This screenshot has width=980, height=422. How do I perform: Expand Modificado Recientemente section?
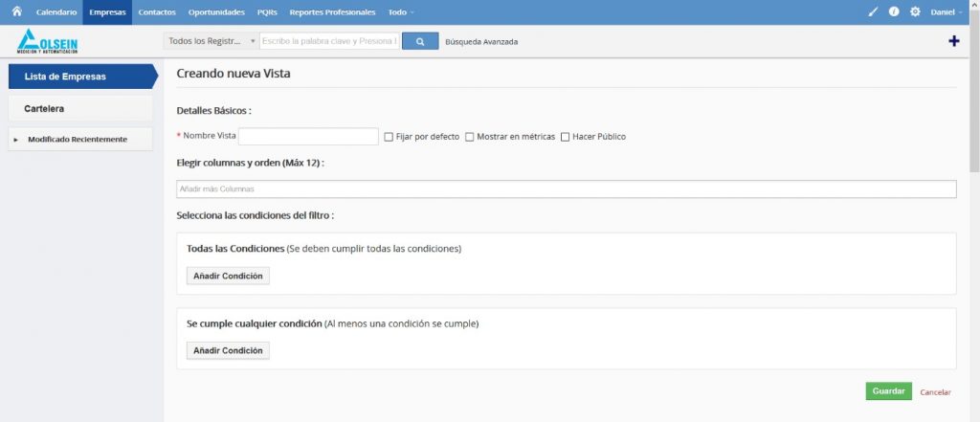(77, 139)
